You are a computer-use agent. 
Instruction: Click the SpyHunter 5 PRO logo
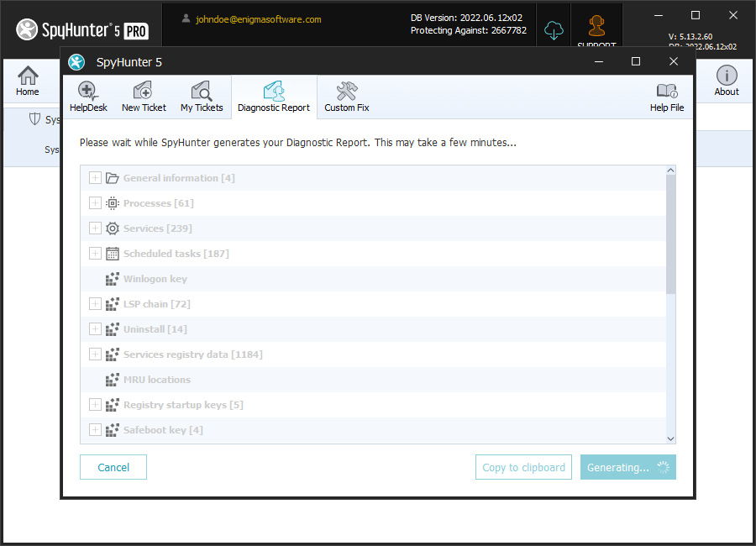(x=82, y=30)
